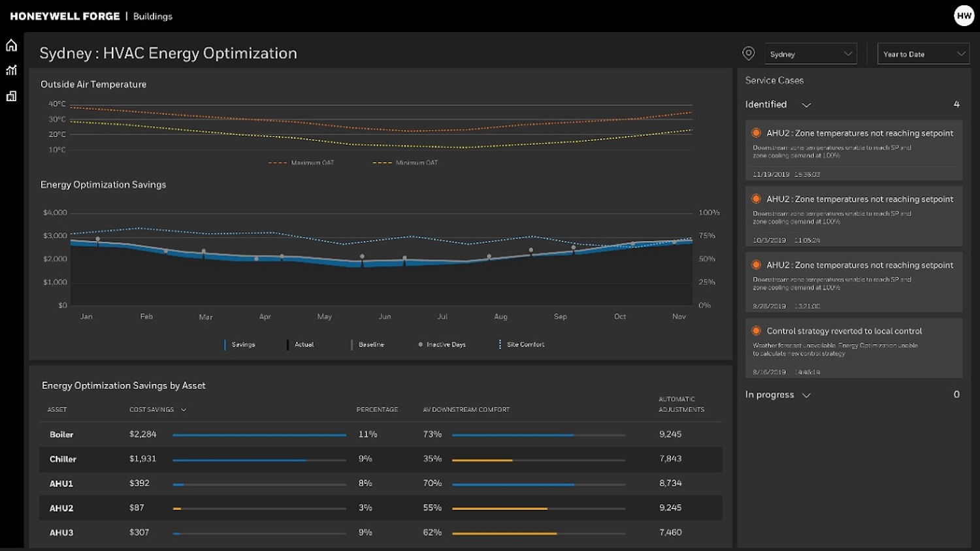Open the Home icon in sidebar
980x551 pixels.
tap(11, 45)
